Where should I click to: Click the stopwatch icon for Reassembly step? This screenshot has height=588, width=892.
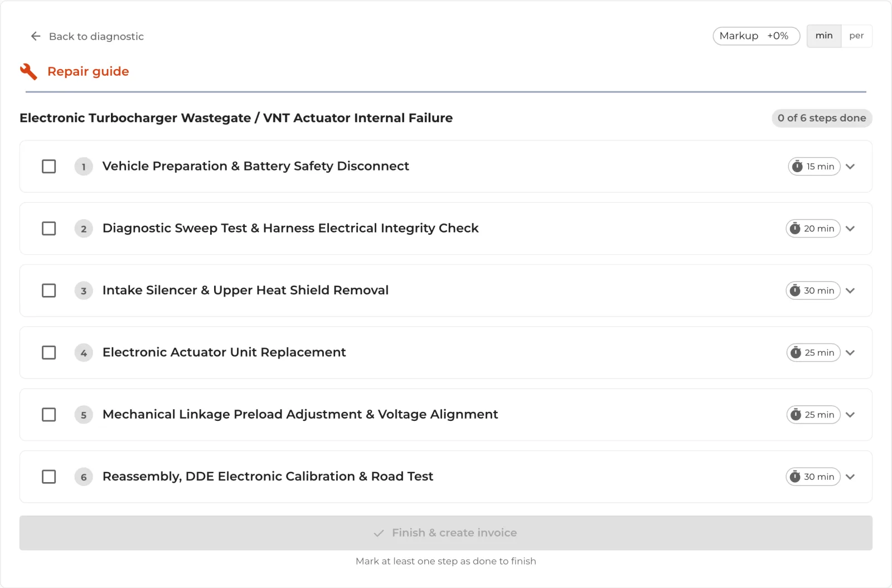tap(795, 477)
